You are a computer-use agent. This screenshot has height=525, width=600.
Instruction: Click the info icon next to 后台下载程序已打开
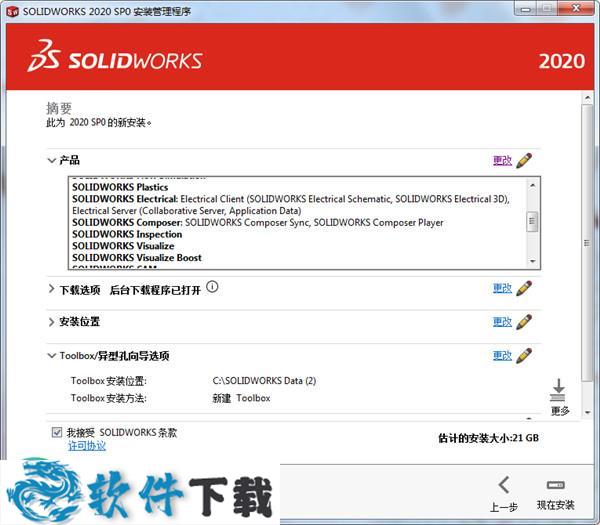(212, 287)
